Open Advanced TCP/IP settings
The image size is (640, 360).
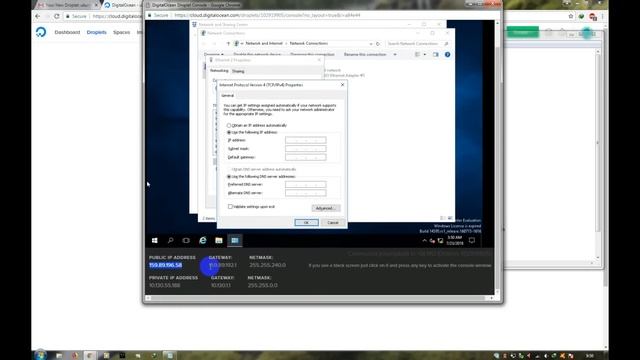tap(326, 208)
